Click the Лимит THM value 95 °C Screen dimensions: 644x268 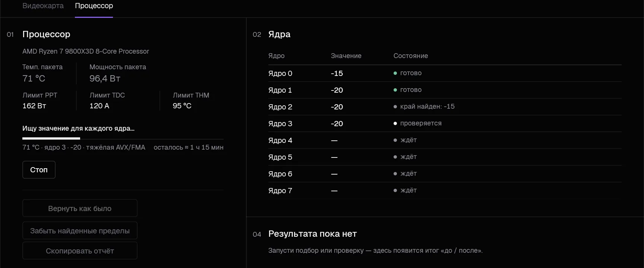182,106
